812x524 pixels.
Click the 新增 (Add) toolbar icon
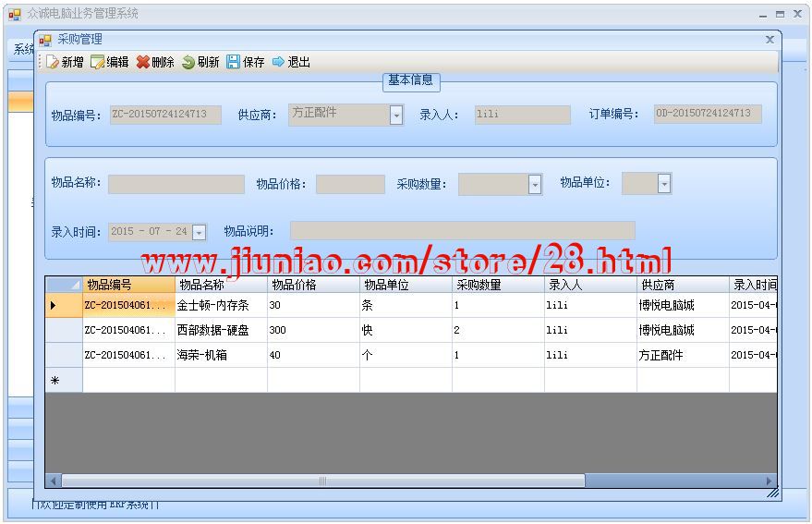point(53,62)
